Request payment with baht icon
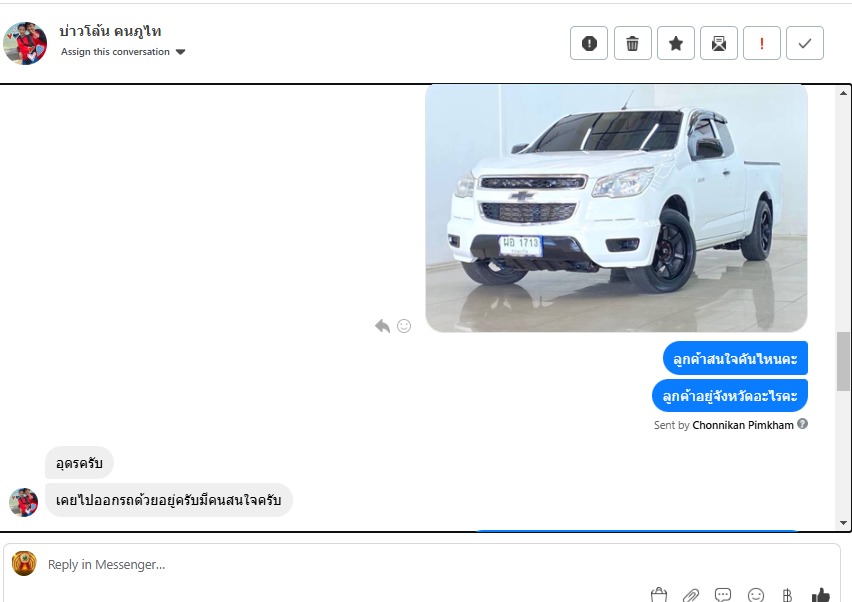Viewport: 852px width, 602px height. [787, 595]
